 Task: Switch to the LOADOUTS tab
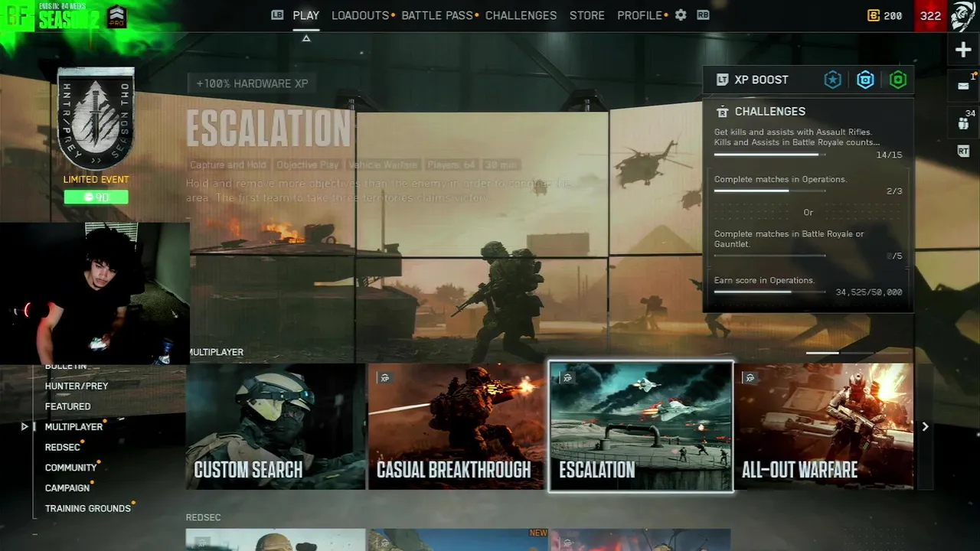tap(360, 15)
